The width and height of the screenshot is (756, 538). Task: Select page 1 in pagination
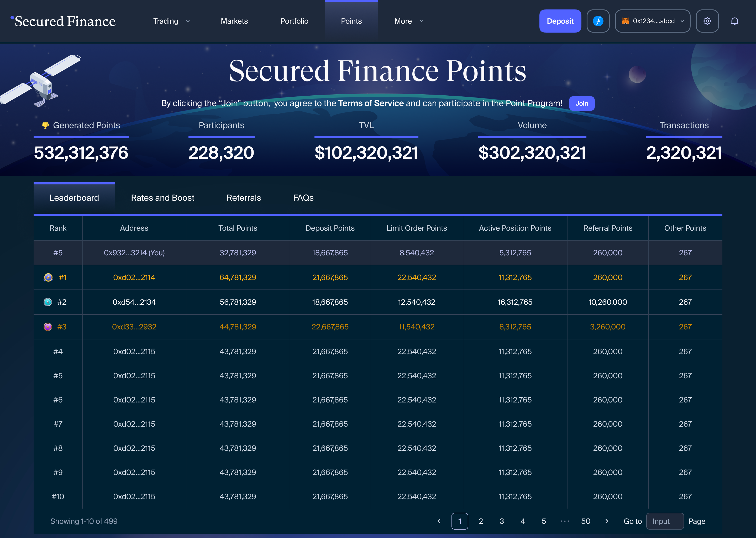click(x=460, y=521)
